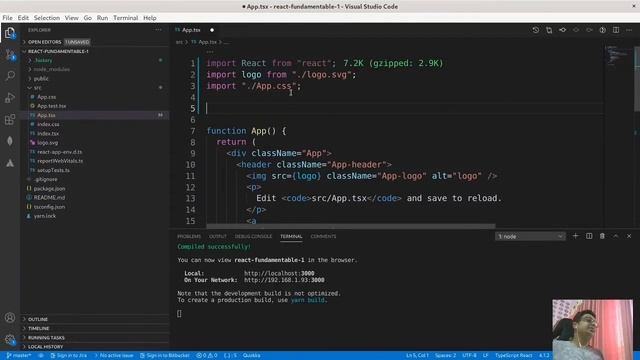Switch to the Comments panel tab
The height and width of the screenshot is (360, 640).
(x=323, y=236)
